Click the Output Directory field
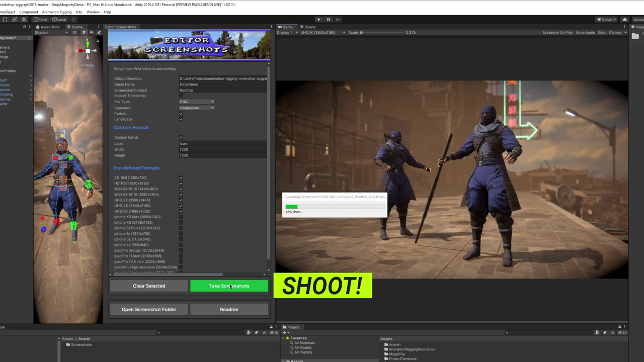 [223, 78]
